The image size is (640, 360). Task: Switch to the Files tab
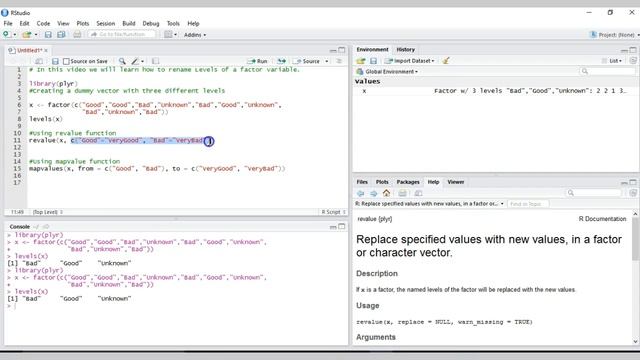362,182
